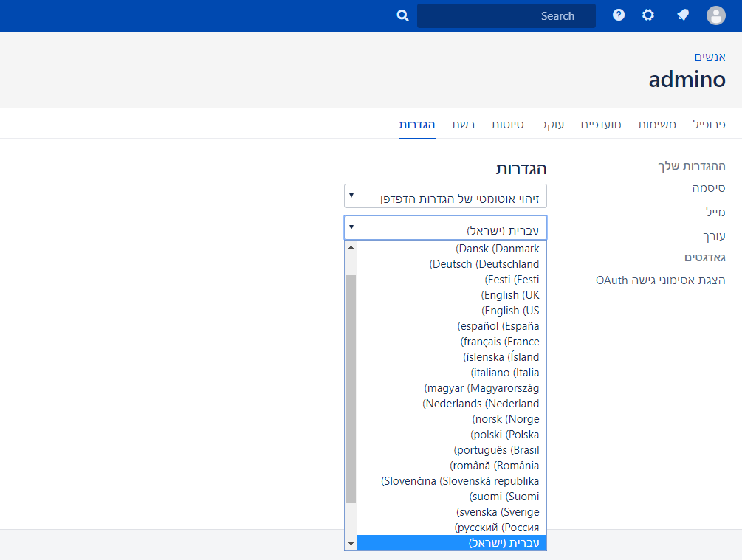The width and height of the screenshot is (742, 560).
Task: Click the Search input field
Action: [x=506, y=16]
